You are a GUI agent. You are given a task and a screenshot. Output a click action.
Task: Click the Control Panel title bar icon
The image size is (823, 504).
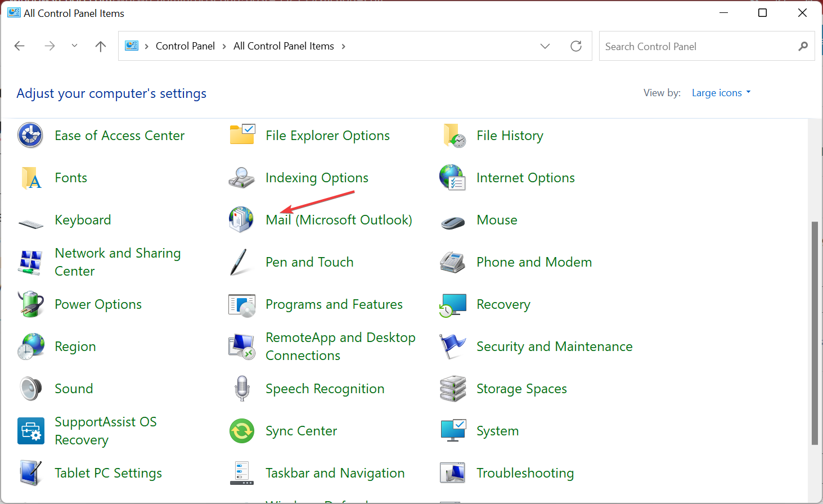(14, 13)
